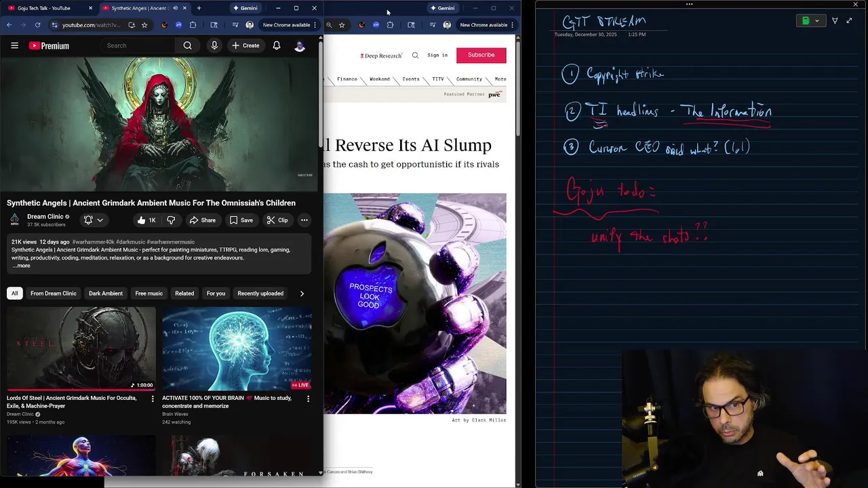
Task: Open More section in The Information nav
Action: [x=500, y=79]
